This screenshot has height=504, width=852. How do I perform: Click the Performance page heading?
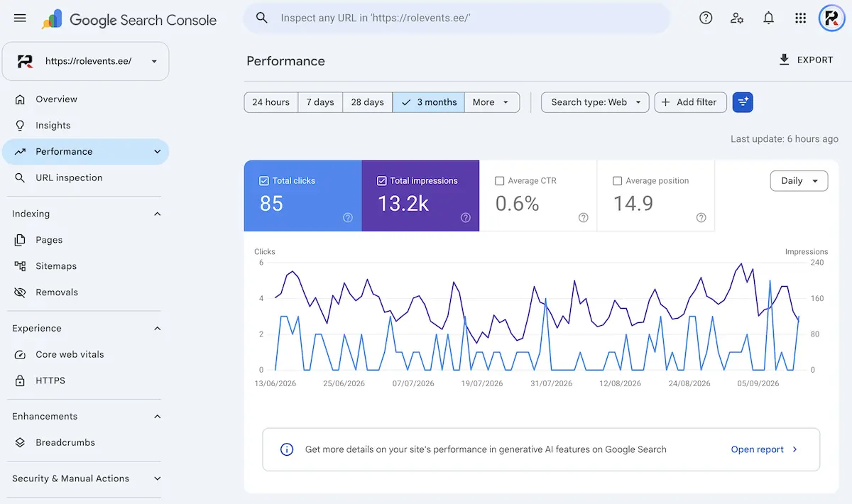(x=285, y=61)
